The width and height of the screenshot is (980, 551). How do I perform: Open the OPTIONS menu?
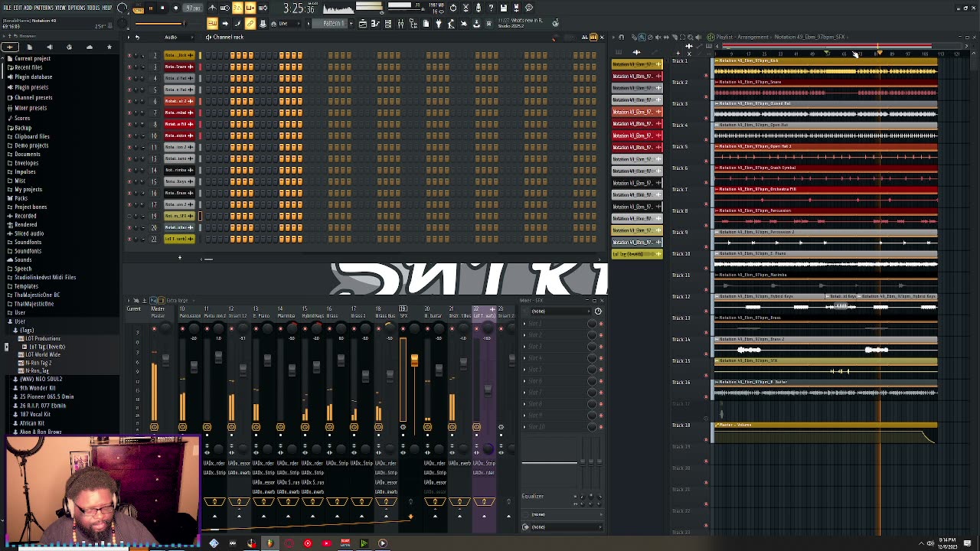point(77,8)
